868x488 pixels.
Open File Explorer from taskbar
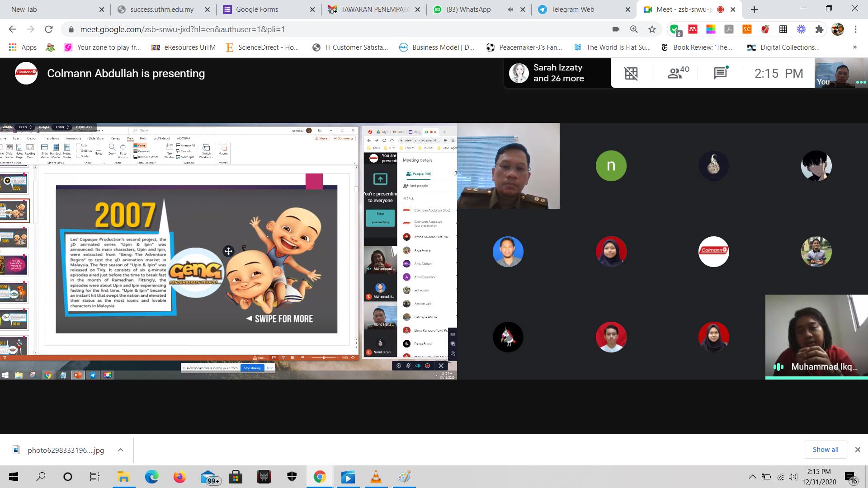[x=123, y=477]
